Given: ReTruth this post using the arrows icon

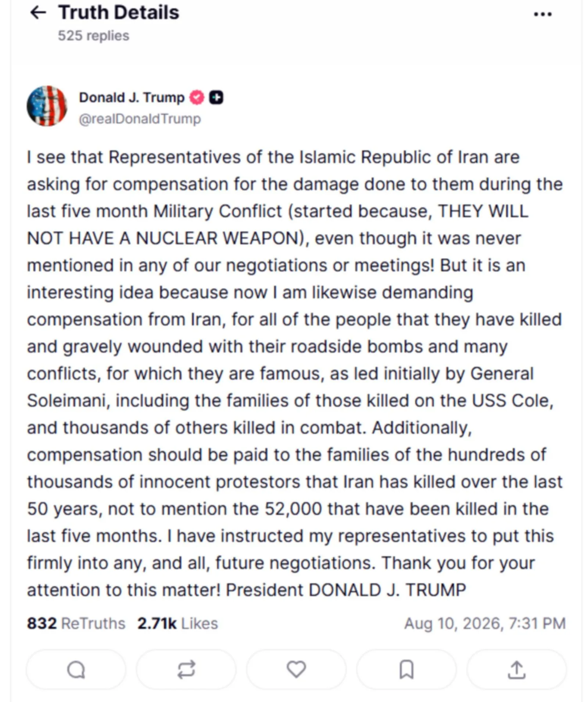Looking at the screenshot, I should [x=186, y=669].
